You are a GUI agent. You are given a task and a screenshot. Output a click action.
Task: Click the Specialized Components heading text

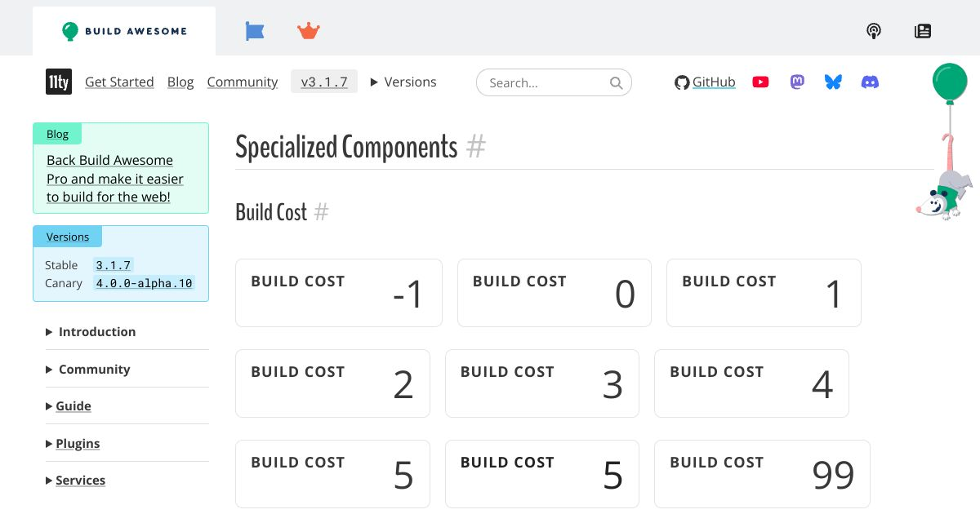pyautogui.click(x=346, y=148)
